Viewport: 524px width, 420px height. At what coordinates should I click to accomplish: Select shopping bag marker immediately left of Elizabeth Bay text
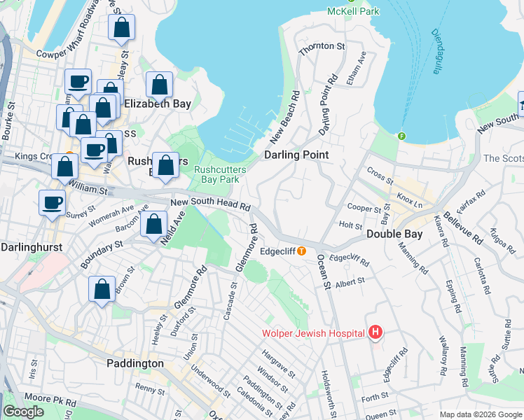(x=103, y=108)
